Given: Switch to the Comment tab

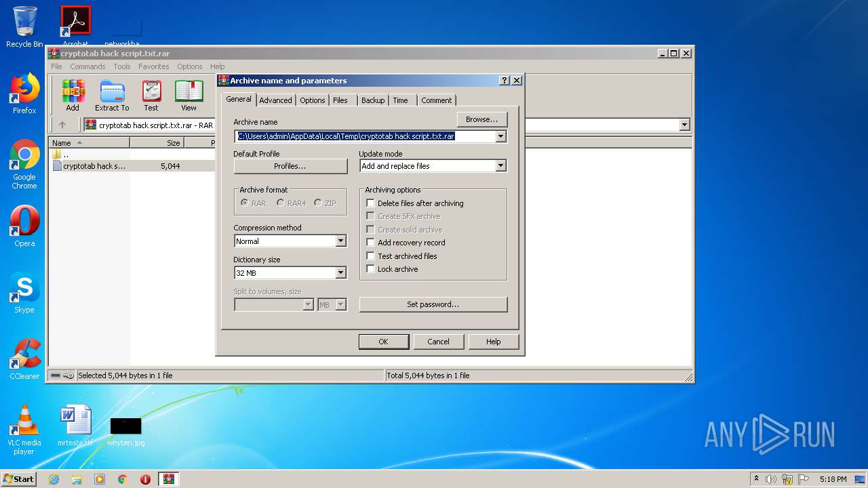Looking at the screenshot, I should point(436,100).
